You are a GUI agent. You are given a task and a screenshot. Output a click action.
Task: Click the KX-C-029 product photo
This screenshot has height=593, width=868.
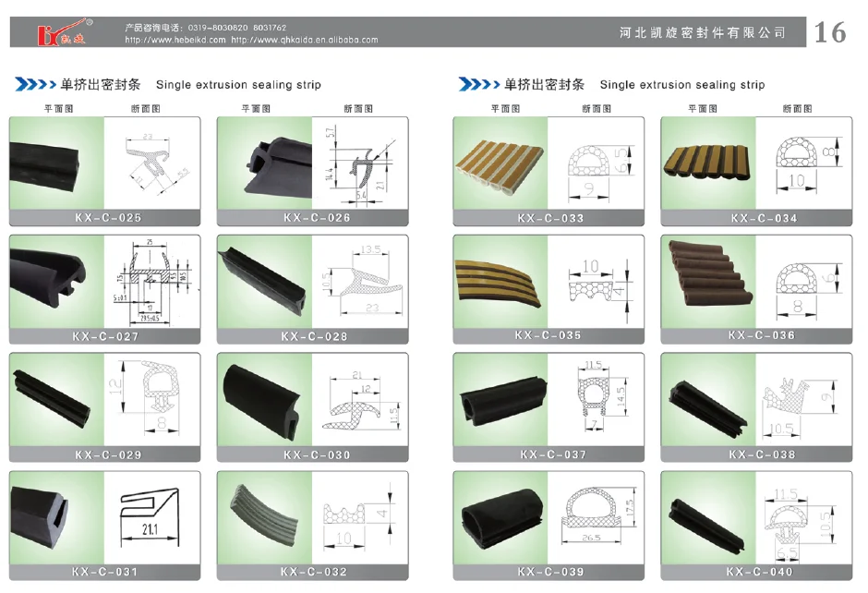click(57, 400)
